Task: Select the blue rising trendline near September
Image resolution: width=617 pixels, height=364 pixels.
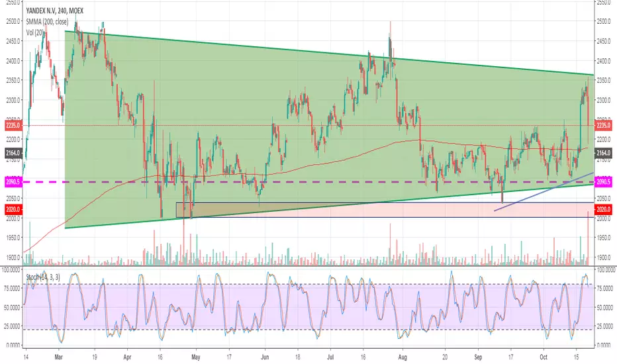Action: (x=544, y=192)
